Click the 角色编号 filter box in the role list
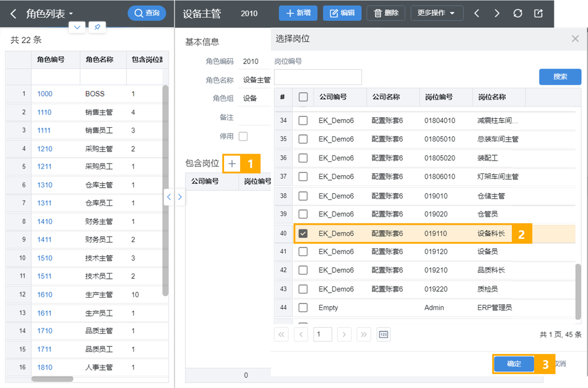 click(x=56, y=77)
